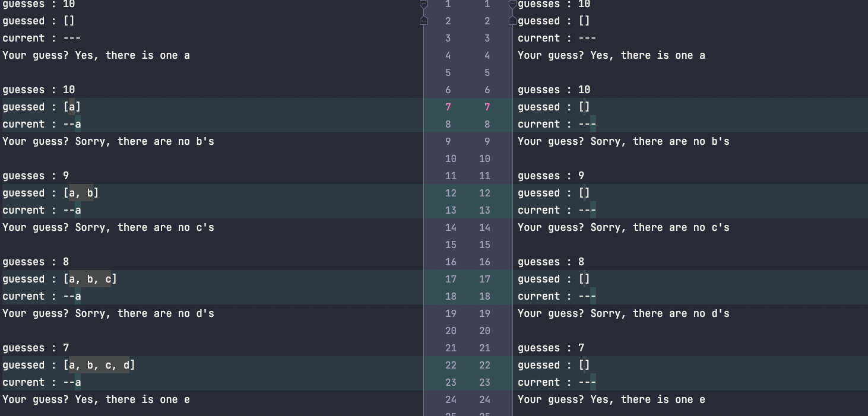Viewport: 868px width, 416px height.
Task: Click "there is one e" line in right pane
Action: tap(612, 399)
